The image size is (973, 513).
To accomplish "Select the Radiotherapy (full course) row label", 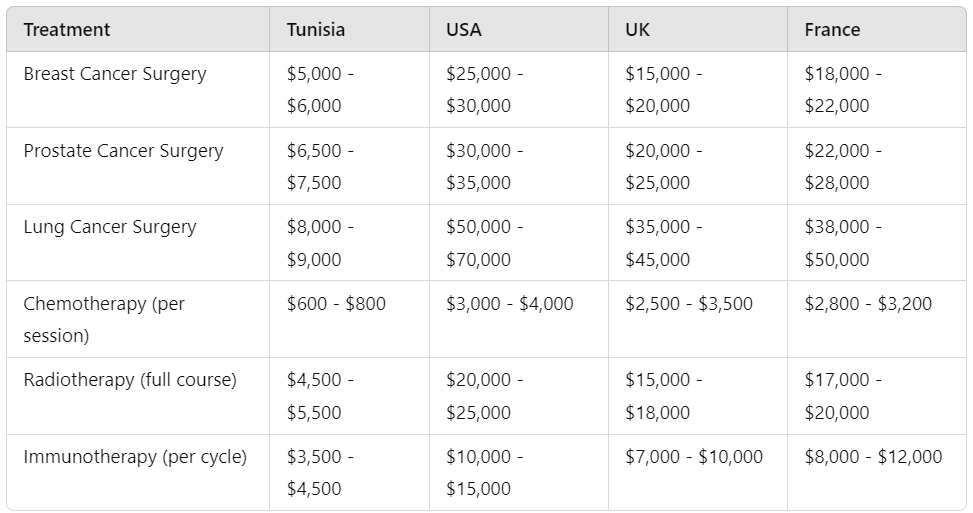I will 130,380.
